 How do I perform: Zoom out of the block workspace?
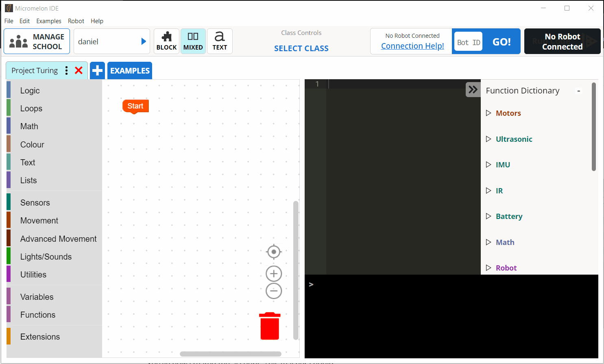pos(273,291)
